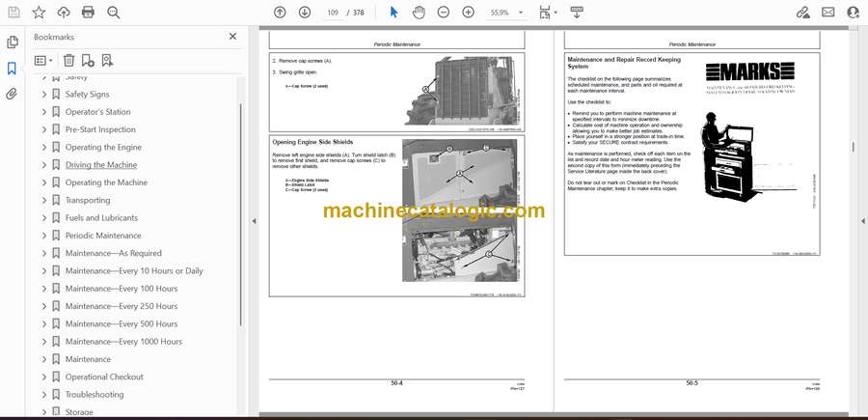Open Maintenance—Every 10 Hours or Daily
The image size is (868, 420).
coord(134,271)
